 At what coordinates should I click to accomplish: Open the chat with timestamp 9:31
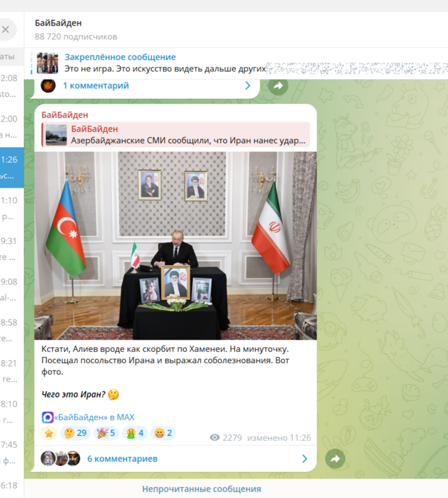(x=12, y=249)
